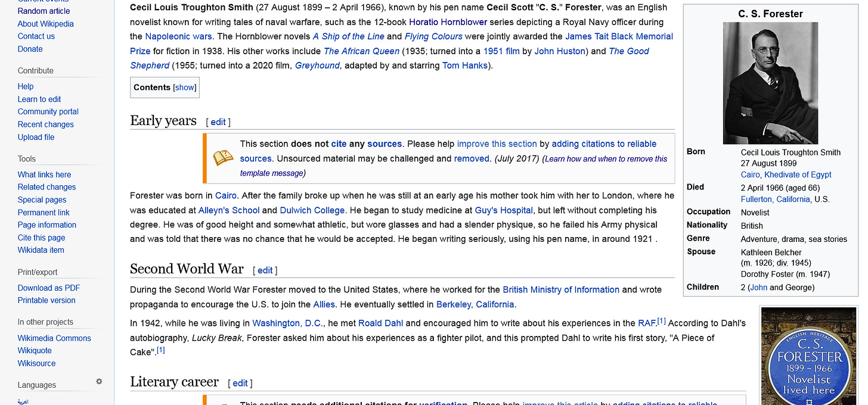Click the removed link in notice
Viewport: 868px width, 405px height.
(x=472, y=158)
